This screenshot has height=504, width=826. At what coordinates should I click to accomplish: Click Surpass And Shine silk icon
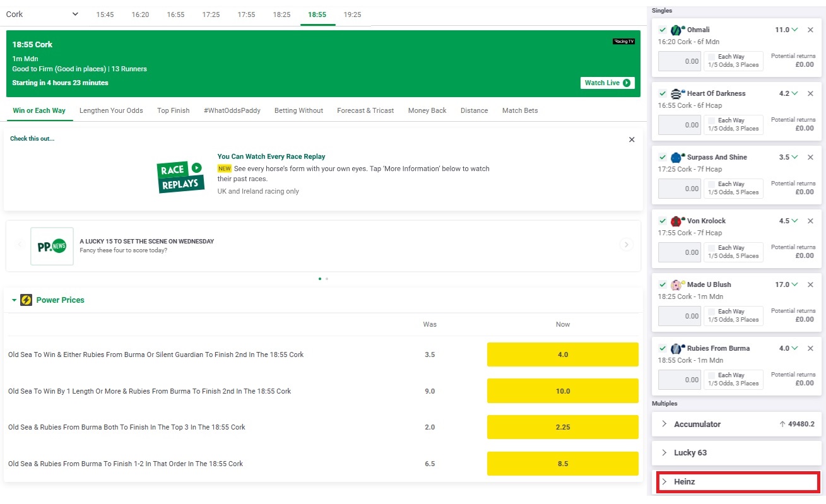pos(677,157)
